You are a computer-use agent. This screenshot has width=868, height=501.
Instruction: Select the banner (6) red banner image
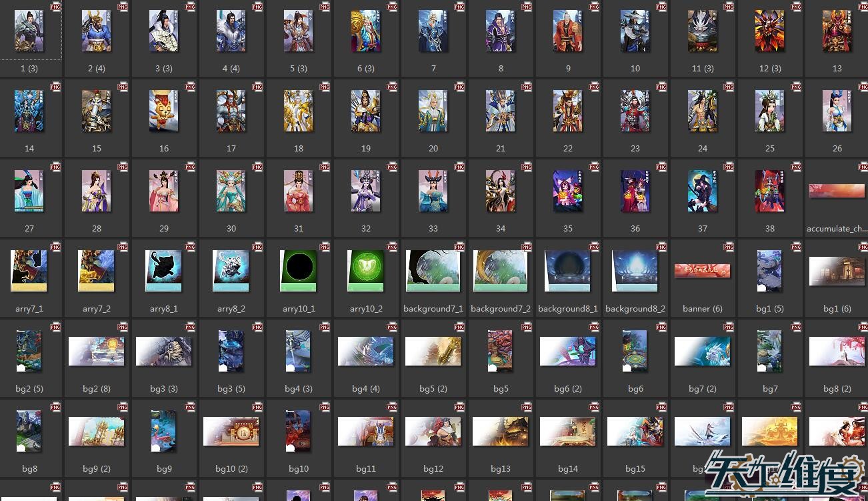coord(702,271)
